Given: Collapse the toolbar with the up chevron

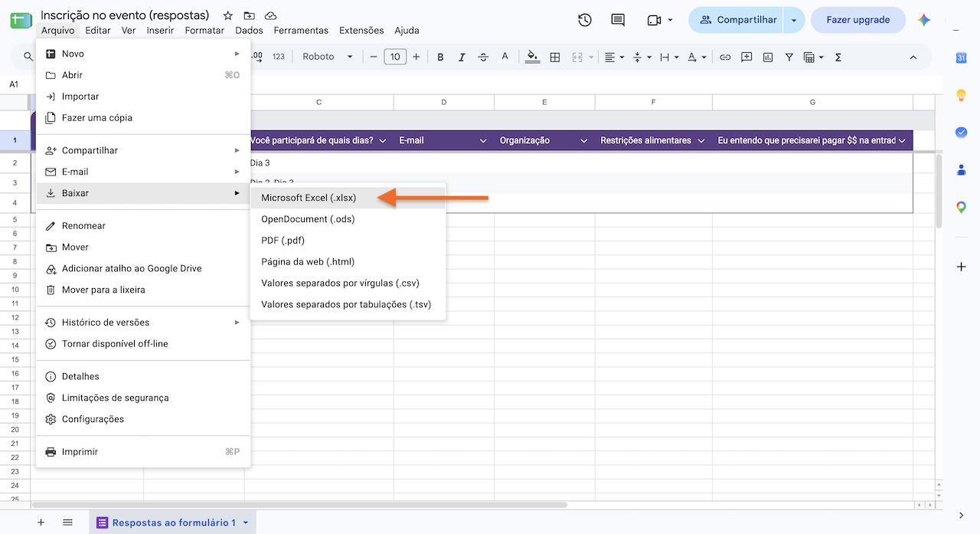Looking at the screenshot, I should click(913, 57).
